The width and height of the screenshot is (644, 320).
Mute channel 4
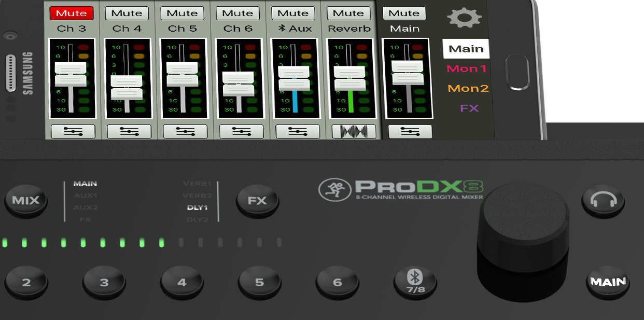[x=127, y=13]
